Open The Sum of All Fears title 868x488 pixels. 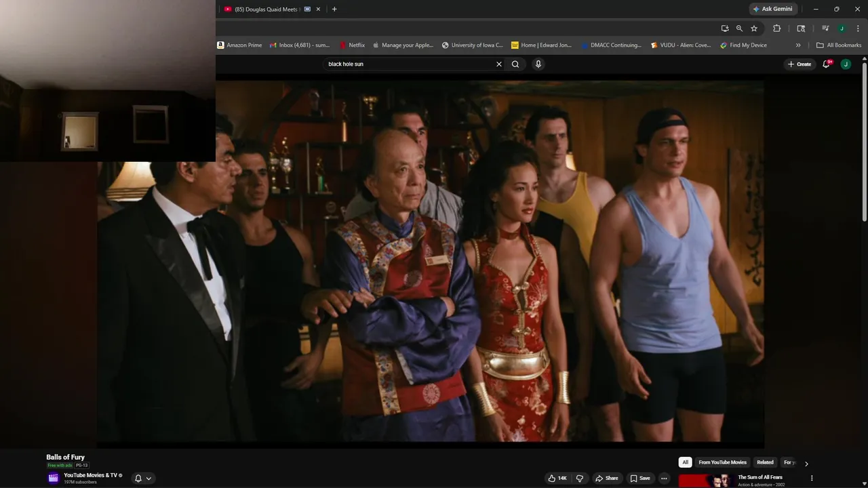pyautogui.click(x=760, y=477)
